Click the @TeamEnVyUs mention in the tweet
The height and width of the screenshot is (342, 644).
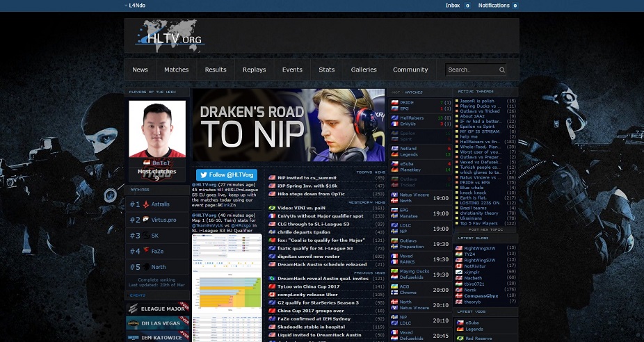207,225
